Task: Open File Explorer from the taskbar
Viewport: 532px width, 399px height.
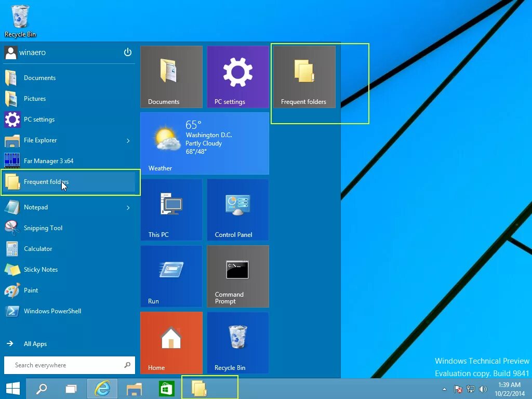Action: coord(134,389)
